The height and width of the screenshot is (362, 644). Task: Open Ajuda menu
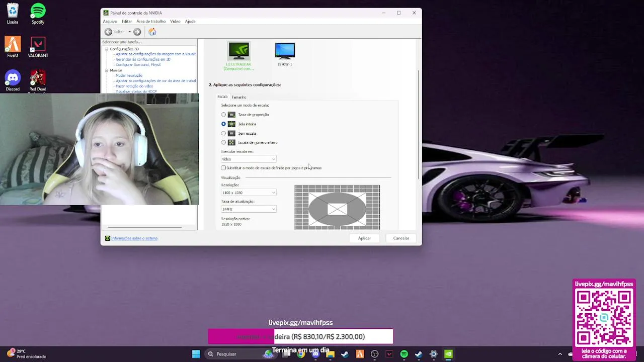click(x=190, y=21)
